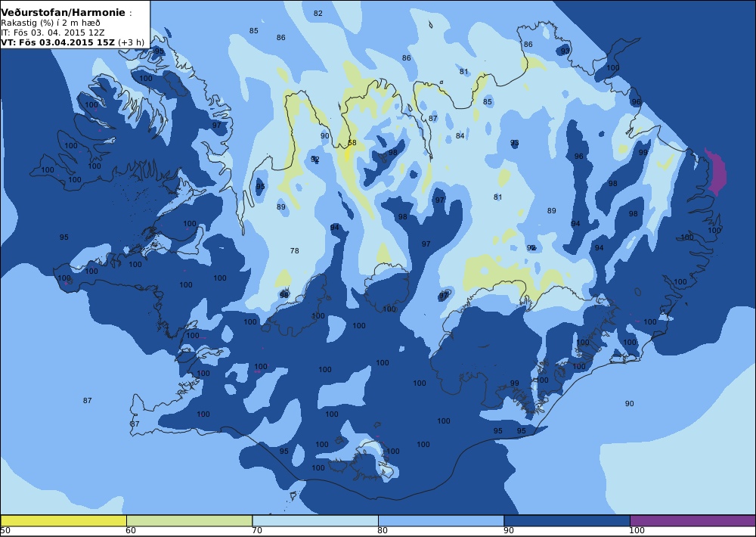The width and height of the screenshot is (756, 537).
Task: Click the "VT: Fös 03.04.2015 15Z (+3 h)" line
Action: [x=73, y=42]
